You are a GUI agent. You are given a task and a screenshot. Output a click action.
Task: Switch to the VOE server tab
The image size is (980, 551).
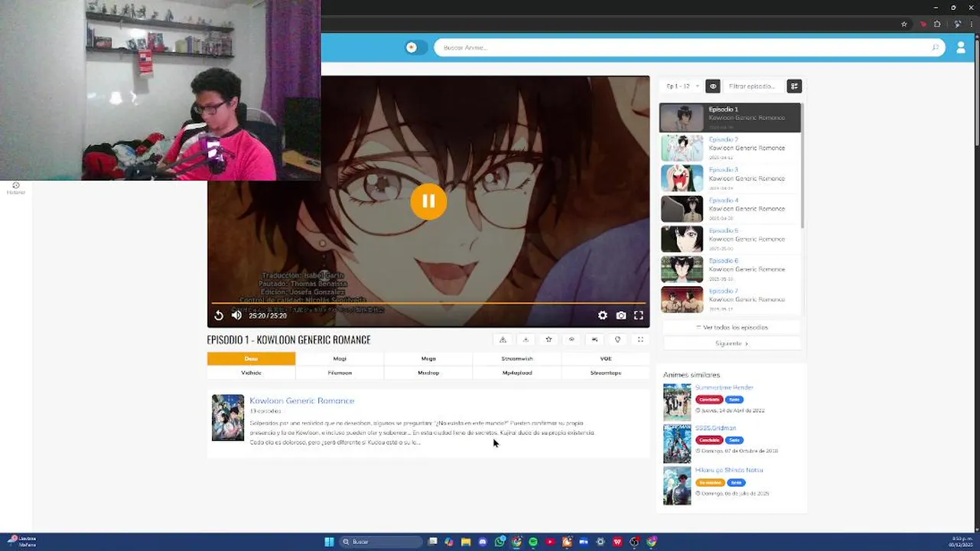[x=606, y=358]
